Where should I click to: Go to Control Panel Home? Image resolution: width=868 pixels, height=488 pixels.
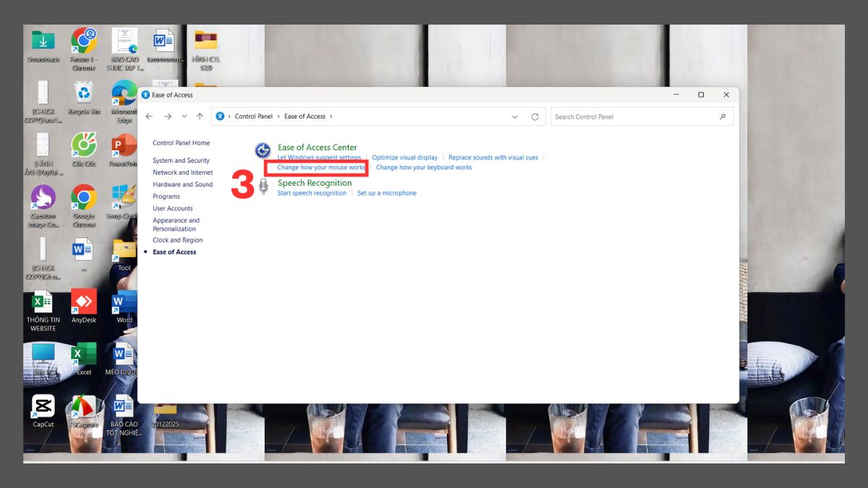[x=182, y=143]
